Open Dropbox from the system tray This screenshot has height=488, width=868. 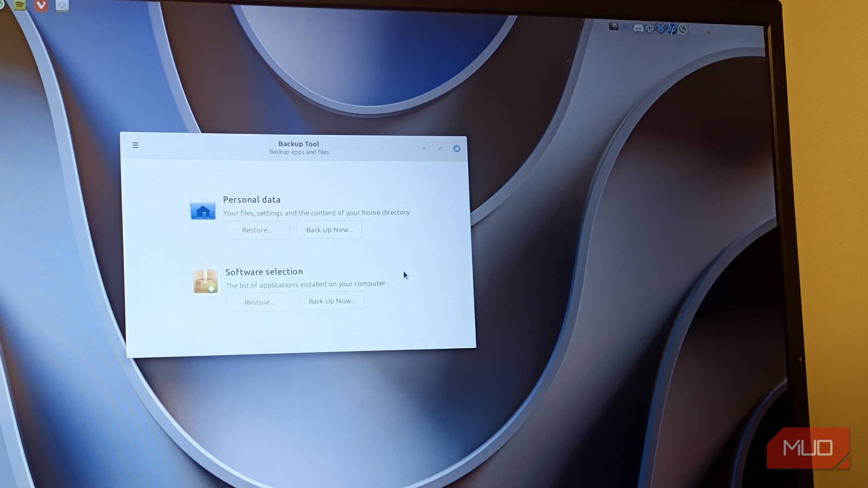coord(661,28)
